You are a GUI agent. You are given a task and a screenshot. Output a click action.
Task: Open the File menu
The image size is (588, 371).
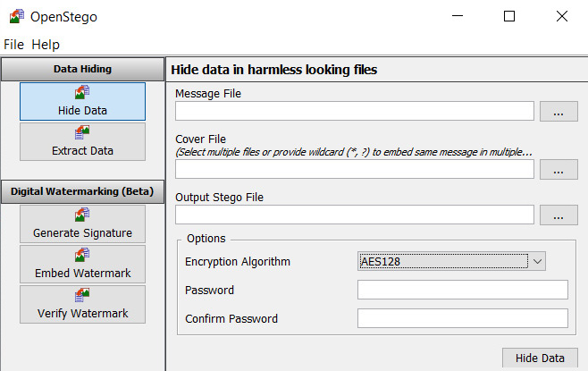[14, 45]
